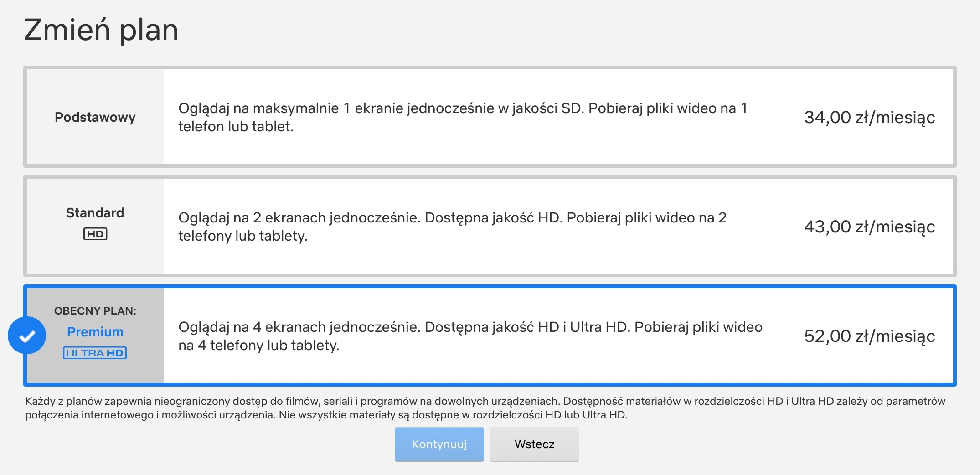
Task: Click the footnote about HD availability
Action: (x=485, y=408)
